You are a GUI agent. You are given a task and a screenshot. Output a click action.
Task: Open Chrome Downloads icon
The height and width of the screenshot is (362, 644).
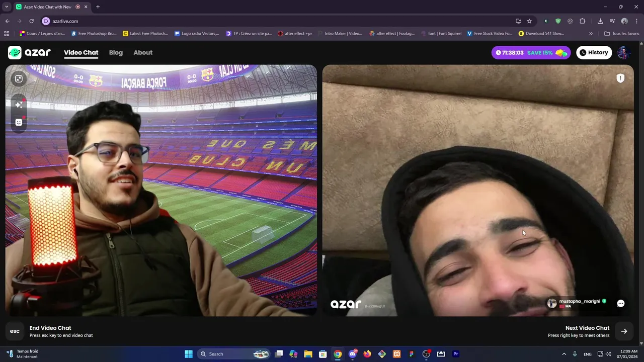[x=600, y=21]
